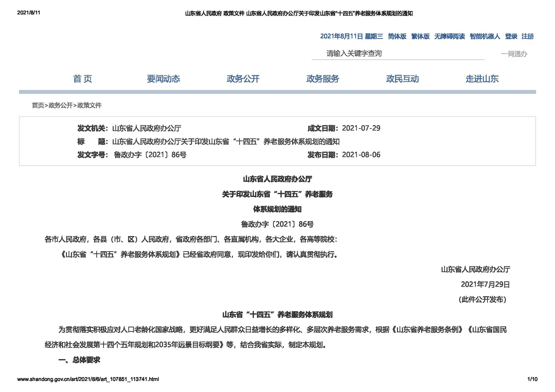Click the 登录 login link

(x=511, y=36)
